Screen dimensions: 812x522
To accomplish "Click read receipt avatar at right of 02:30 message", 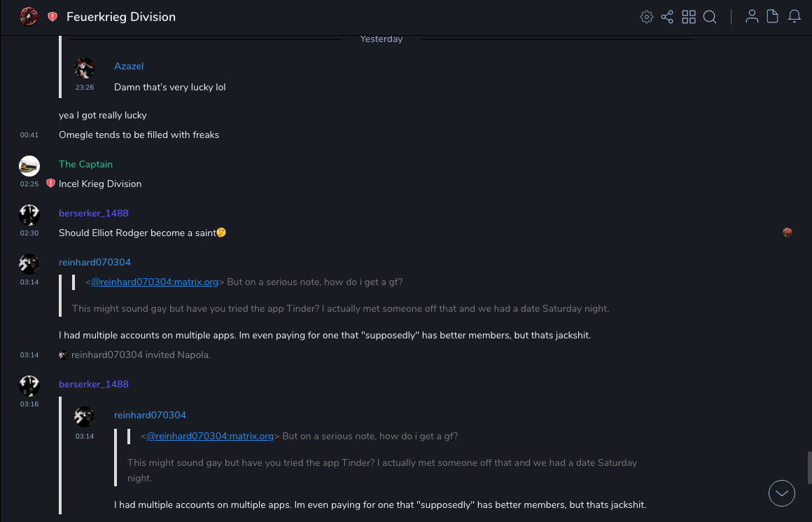I will (787, 233).
